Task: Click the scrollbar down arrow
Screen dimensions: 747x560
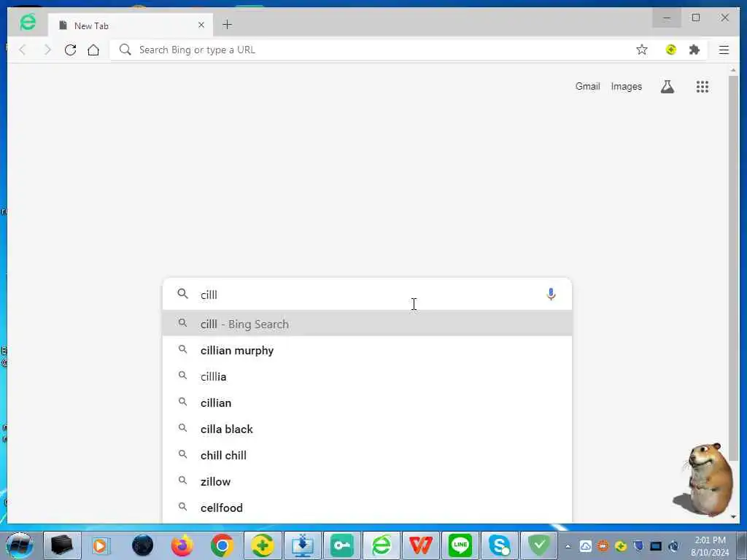Action: [x=733, y=517]
